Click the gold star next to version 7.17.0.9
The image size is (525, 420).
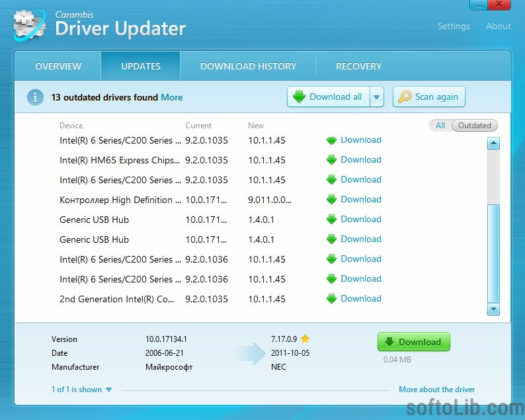coord(305,339)
